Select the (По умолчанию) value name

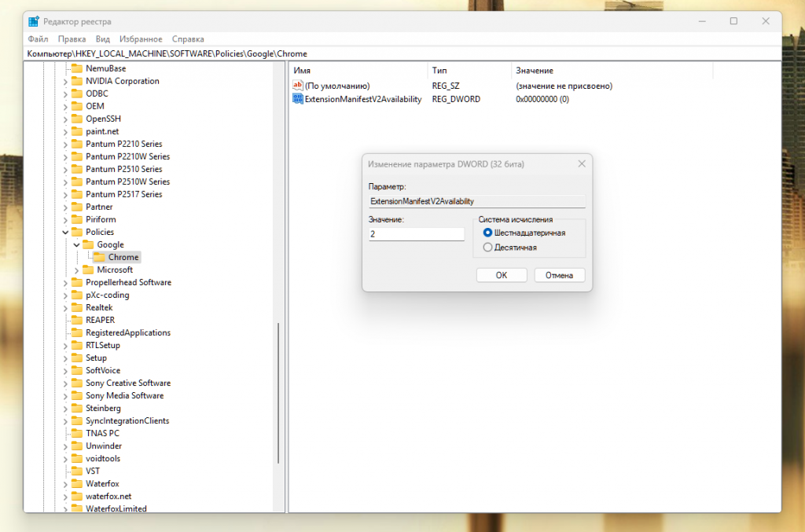coord(337,86)
